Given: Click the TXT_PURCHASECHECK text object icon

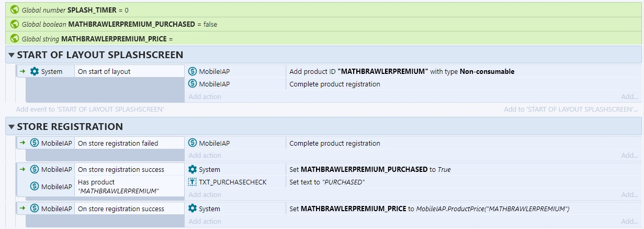Looking at the screenshot, I should [x=192, y=182].
